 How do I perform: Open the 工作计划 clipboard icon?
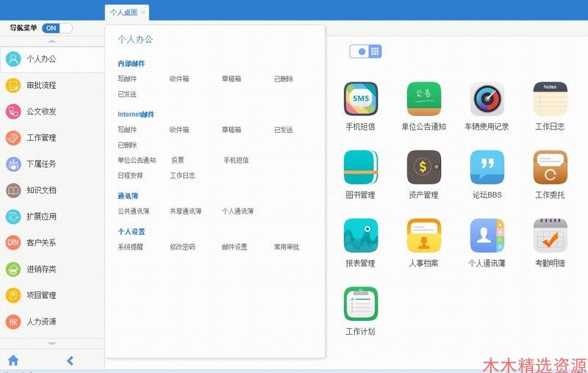(360, 304)
